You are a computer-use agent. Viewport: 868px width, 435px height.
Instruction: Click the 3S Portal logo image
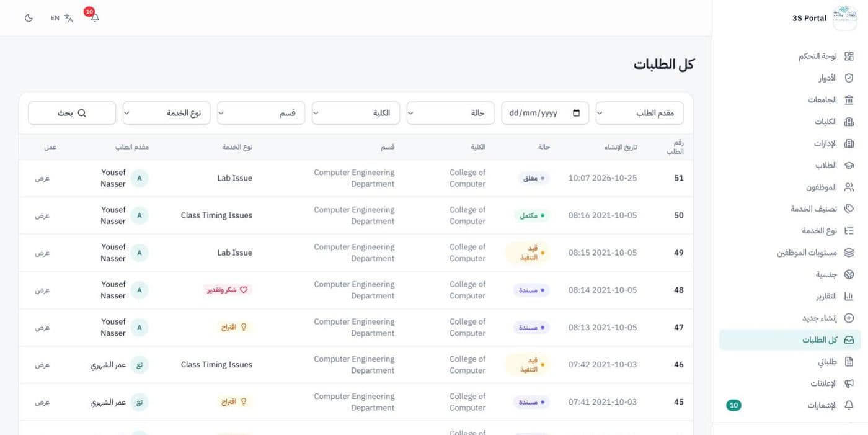pos(844,18)
